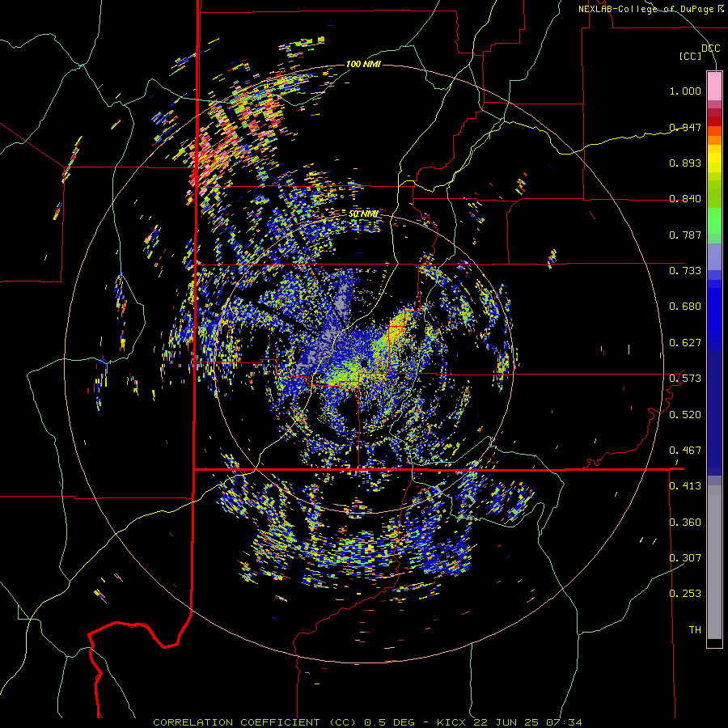This screenshot has height=728, width=728.
Task: Click the 0.467 legend value
Action: (685, 450)
